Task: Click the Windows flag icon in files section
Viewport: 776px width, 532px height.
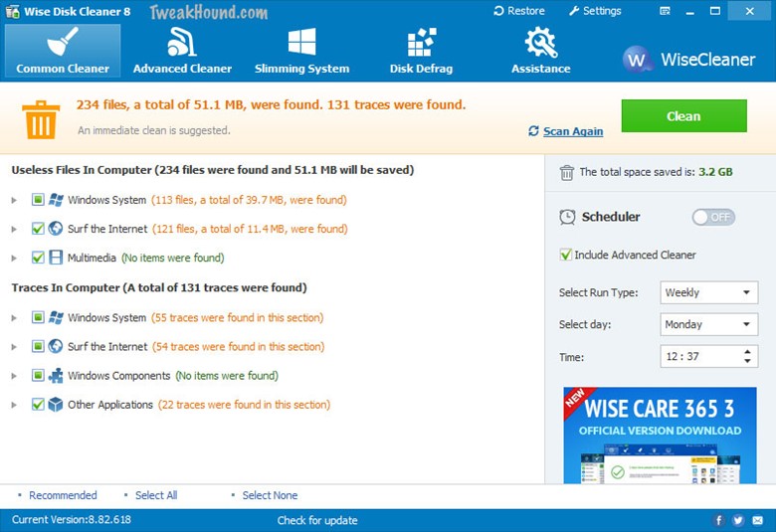Action: point(56,200)
